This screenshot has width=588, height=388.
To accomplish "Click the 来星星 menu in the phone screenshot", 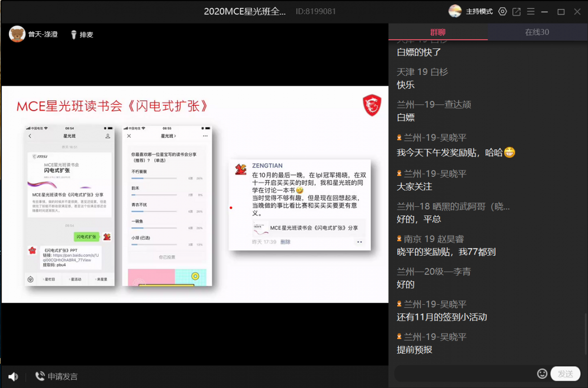I will [101, 279].
